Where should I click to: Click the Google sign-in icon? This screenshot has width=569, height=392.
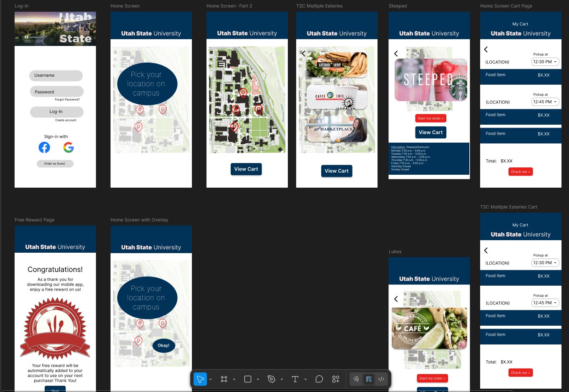[68, 147]
